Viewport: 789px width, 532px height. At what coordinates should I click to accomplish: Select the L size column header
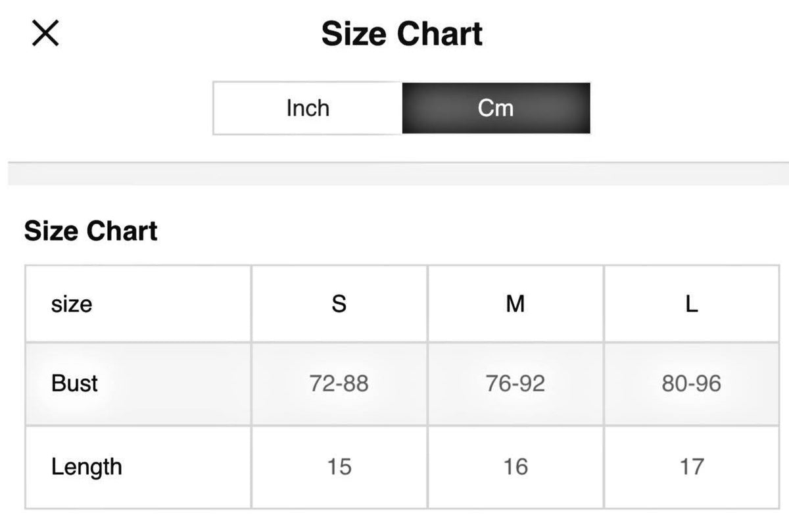click(x=692, y=304)
